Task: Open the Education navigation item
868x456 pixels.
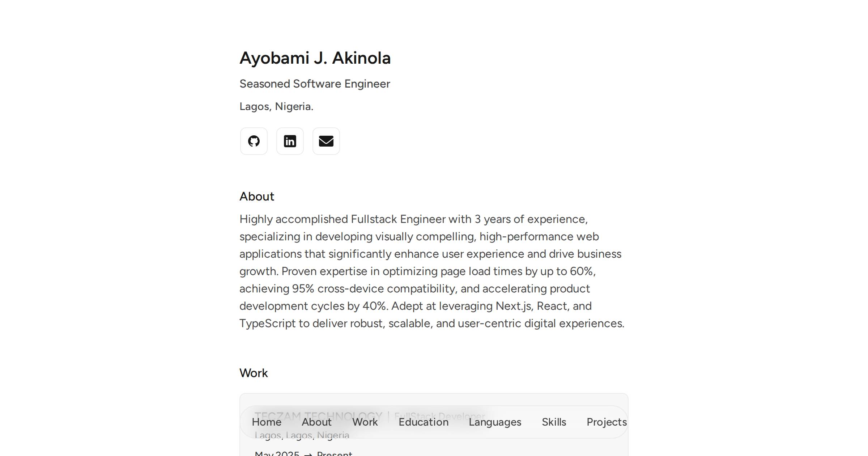Action: [423, 422]
